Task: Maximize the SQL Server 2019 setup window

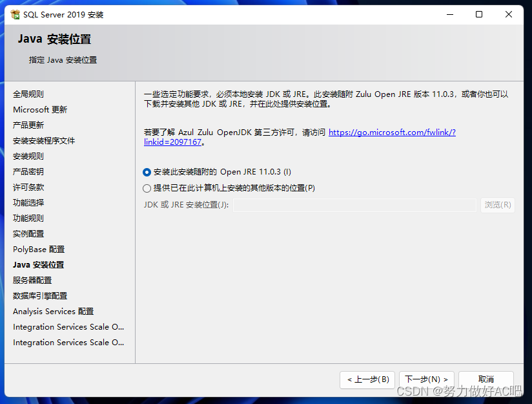Action: click(479, 15)
